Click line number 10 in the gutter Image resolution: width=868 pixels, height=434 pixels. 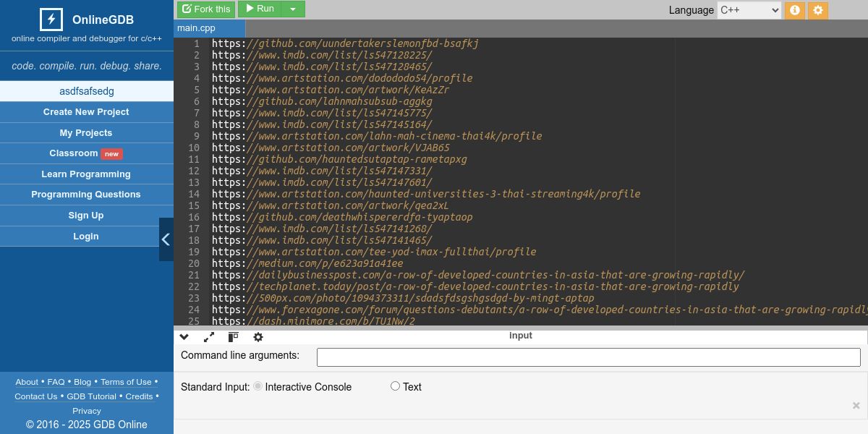pyautogui.click(x=194, y=148)
